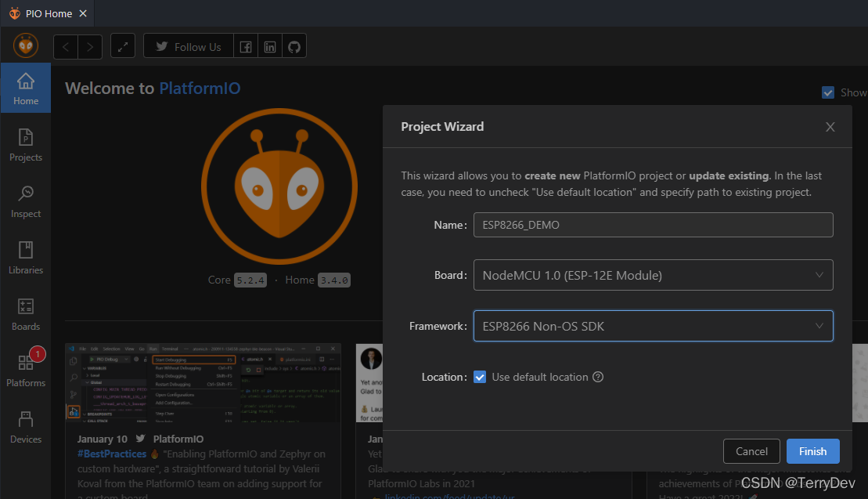The width and height of the screenshot is (868, 499).
Task: Go forward with the right arrow button
Action: (x=90, y=46)
